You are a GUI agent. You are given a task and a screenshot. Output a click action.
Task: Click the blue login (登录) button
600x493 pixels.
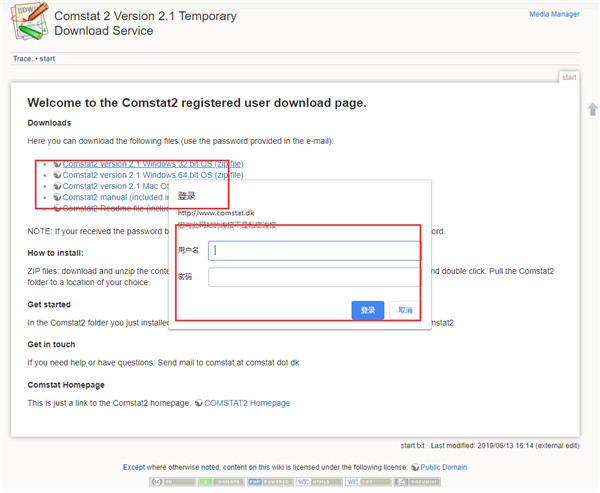point(368,310)
